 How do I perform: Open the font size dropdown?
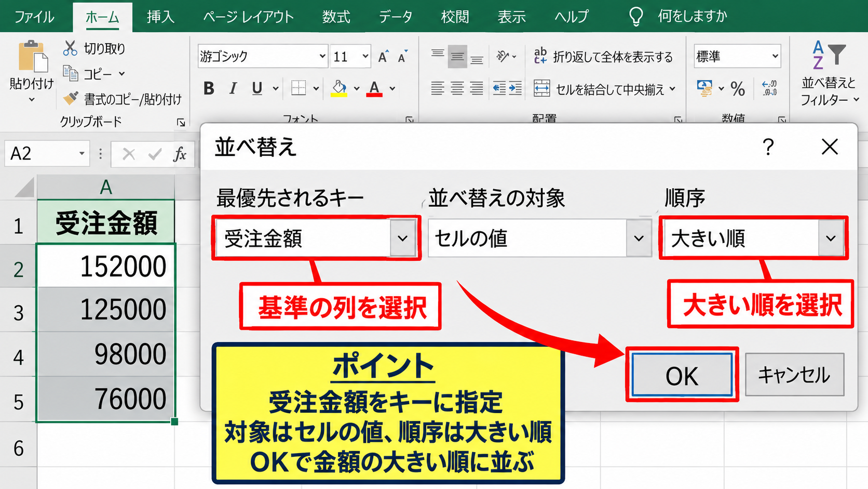point(365,56)
